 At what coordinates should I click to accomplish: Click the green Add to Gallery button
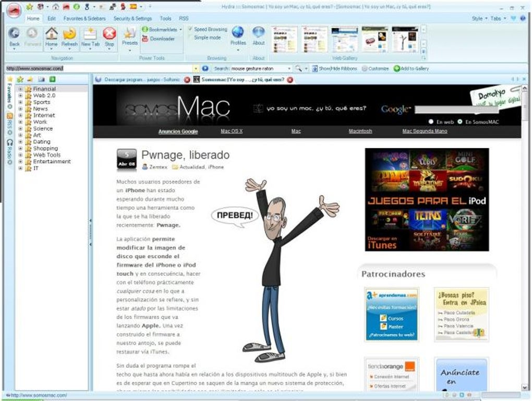click(x=411, y=68)
